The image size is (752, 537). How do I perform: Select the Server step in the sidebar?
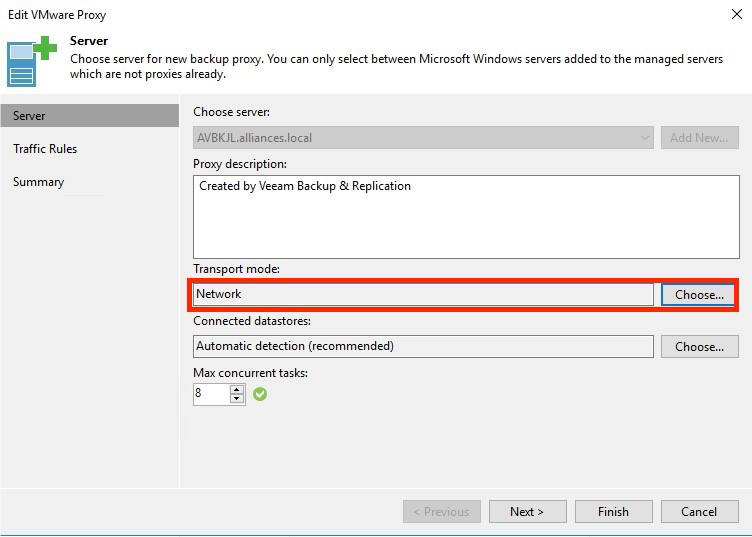point(30,116)
